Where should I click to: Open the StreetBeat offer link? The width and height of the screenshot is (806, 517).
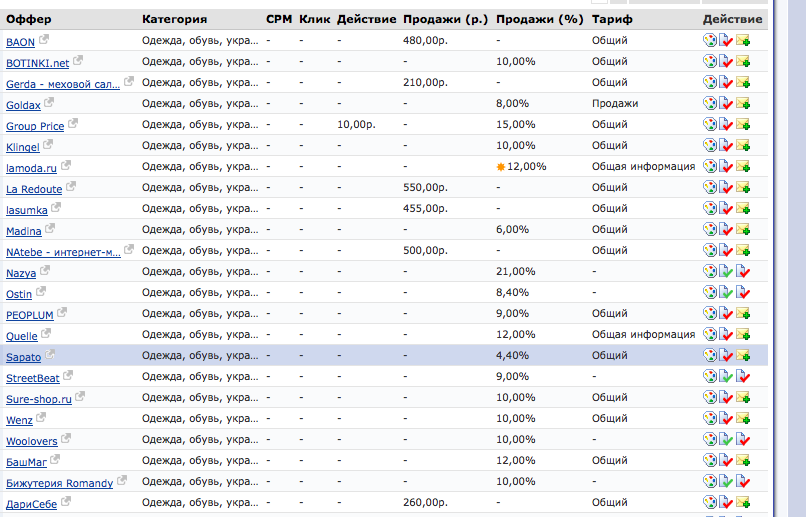(x=33, y=378)
